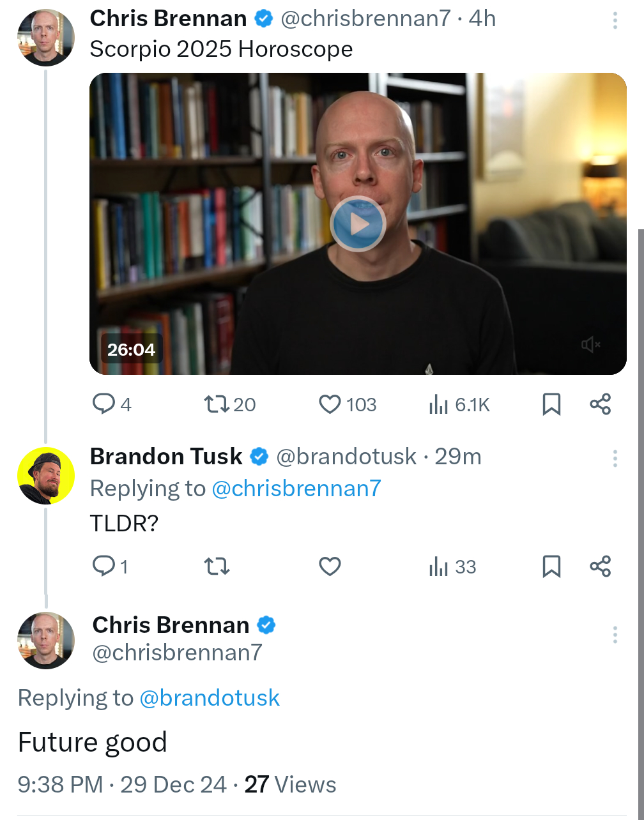Unmute the video using the speaker icon
The width and height of the screenshot is (644, 820).
coord(591,345)
